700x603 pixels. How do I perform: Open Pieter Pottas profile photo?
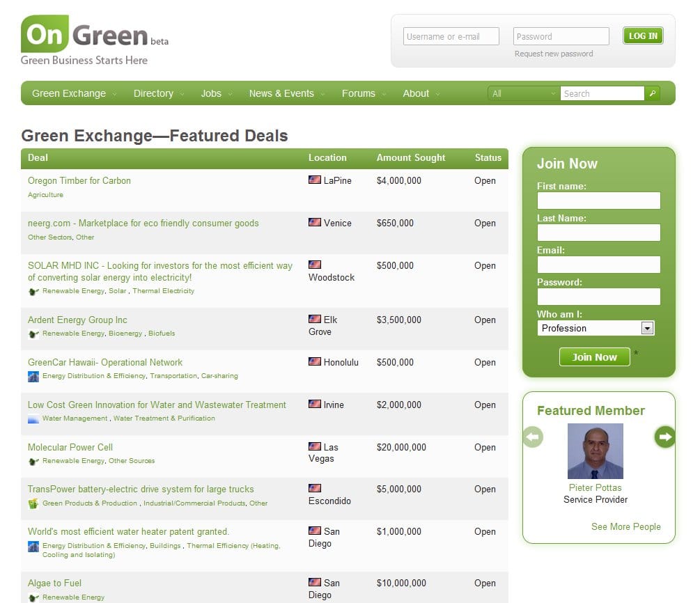[595, 451]
